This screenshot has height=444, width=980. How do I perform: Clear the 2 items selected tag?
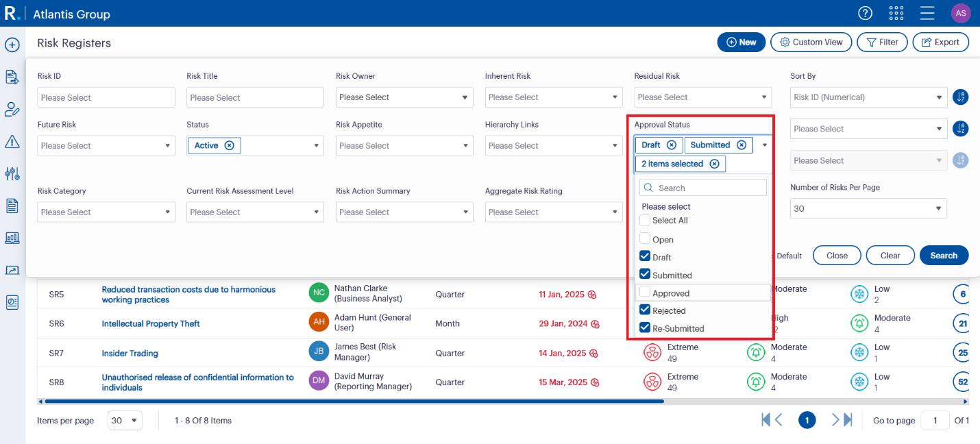pyautogui.click(x=714, y=164)
